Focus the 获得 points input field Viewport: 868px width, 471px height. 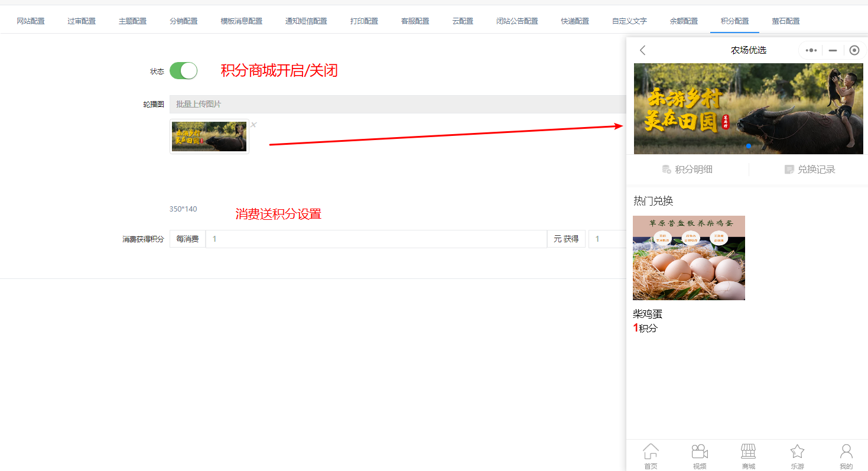(607, 239)
